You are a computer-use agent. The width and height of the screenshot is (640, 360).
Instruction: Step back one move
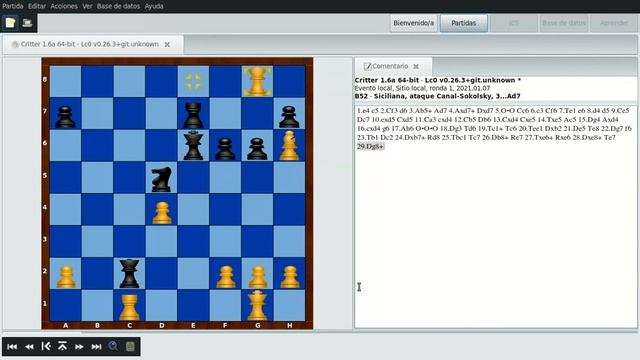[29, 347]
